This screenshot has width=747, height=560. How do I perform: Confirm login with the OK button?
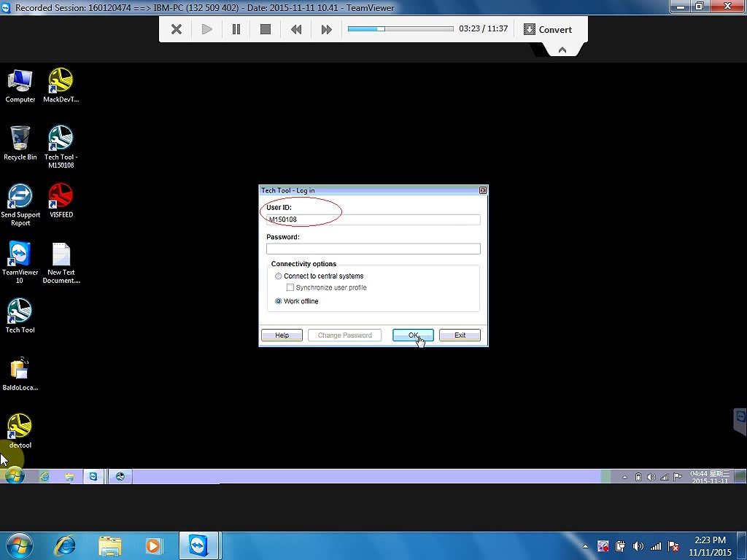click(413, 335)
